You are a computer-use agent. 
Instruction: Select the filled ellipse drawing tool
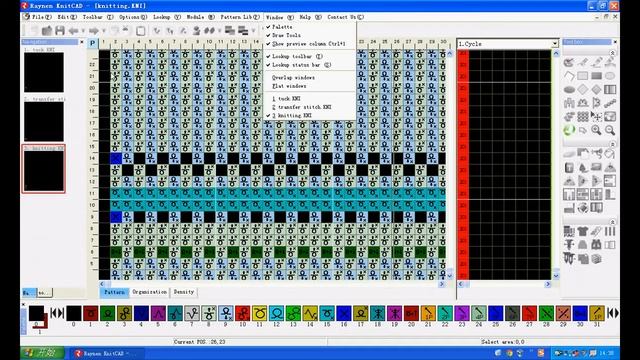point(569,89)
